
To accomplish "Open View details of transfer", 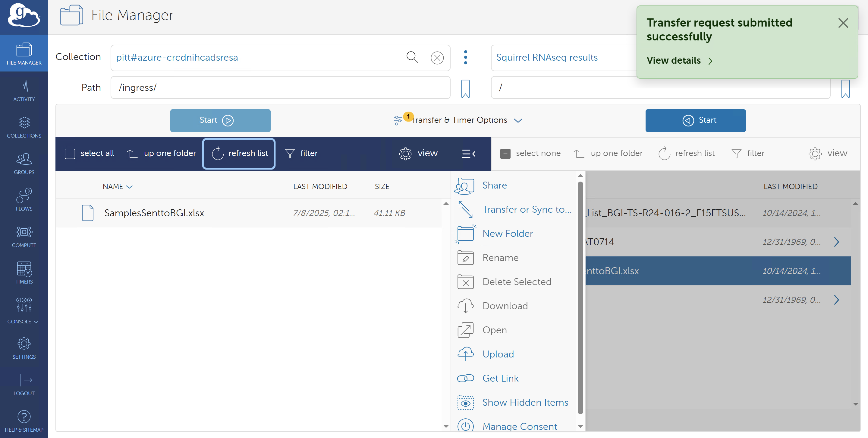I will point(679,61).
